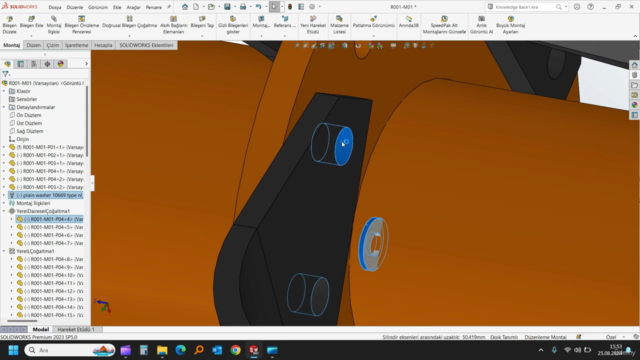Screen dimensions: 640x360
Task: Open File Explorer from taskbar
Action: click(162, 350)
